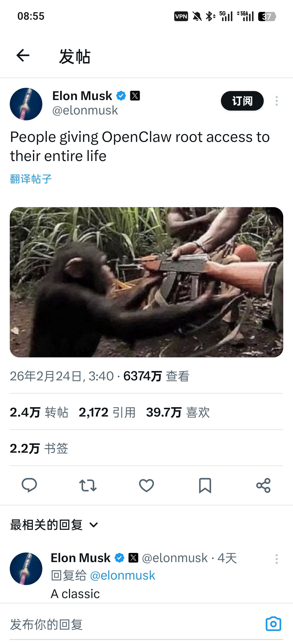
Task: Open three-dot menu on the reply
Action: coord(277,559)
